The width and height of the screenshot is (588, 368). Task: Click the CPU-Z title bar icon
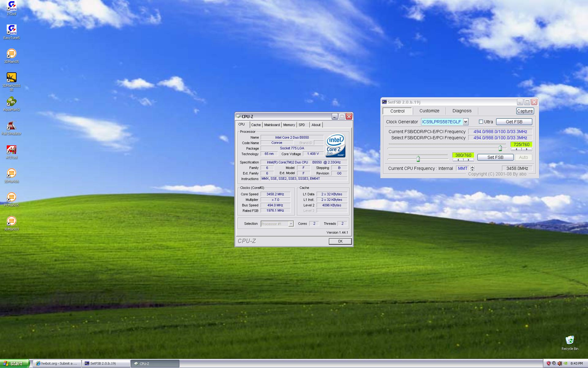238,117
